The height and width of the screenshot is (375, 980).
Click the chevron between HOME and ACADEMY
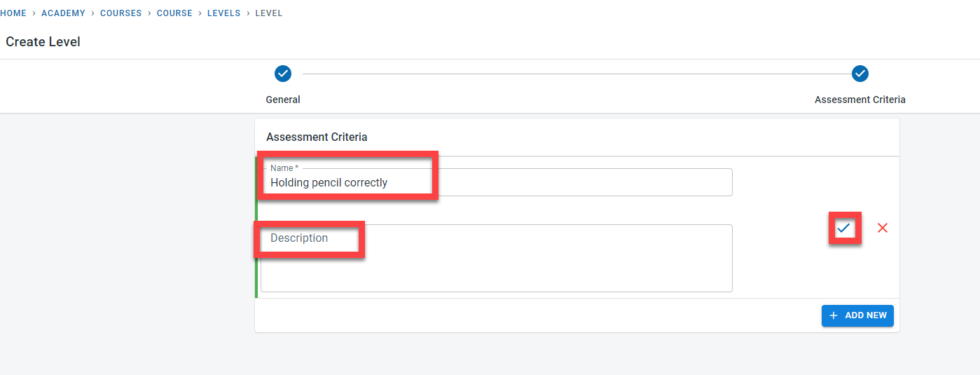(34, 13)
